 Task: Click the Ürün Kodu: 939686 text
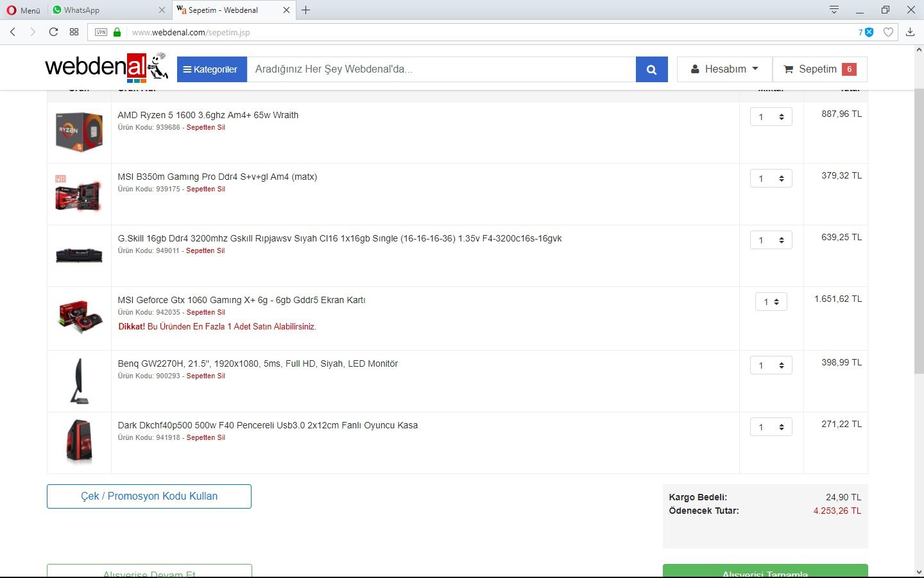coord(149,127)
